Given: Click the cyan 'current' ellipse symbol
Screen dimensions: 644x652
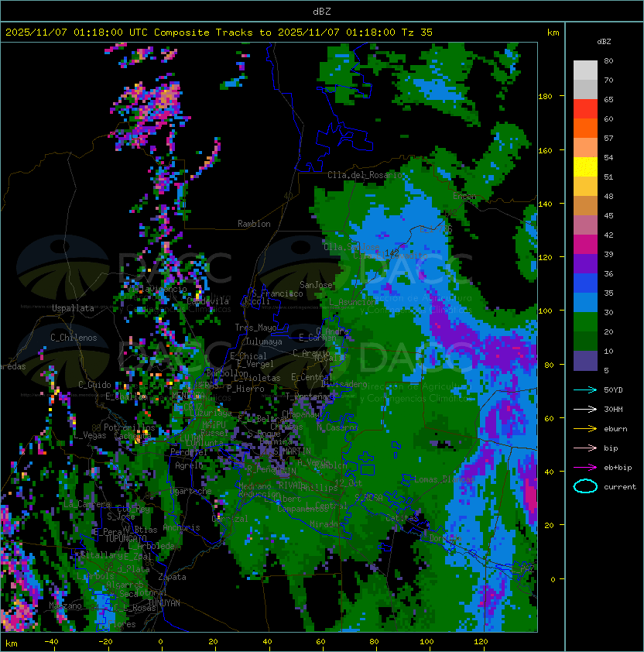Looking at the screenshot, I should coord(585,486).
